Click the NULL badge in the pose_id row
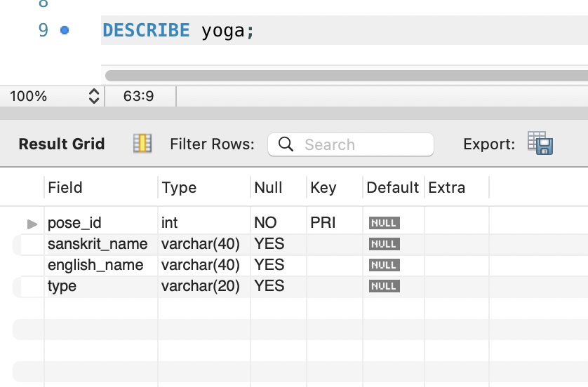Screen dimensions: 588x387 384,223
